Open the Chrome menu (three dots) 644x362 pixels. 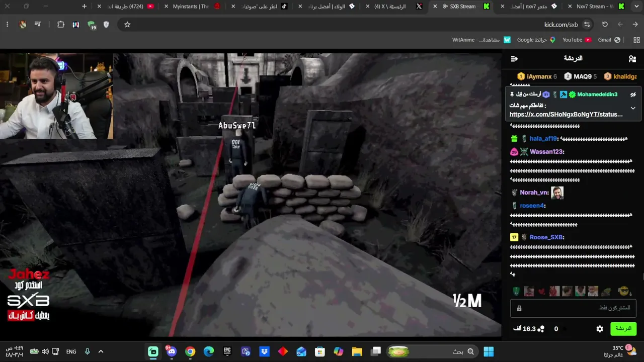7,25
